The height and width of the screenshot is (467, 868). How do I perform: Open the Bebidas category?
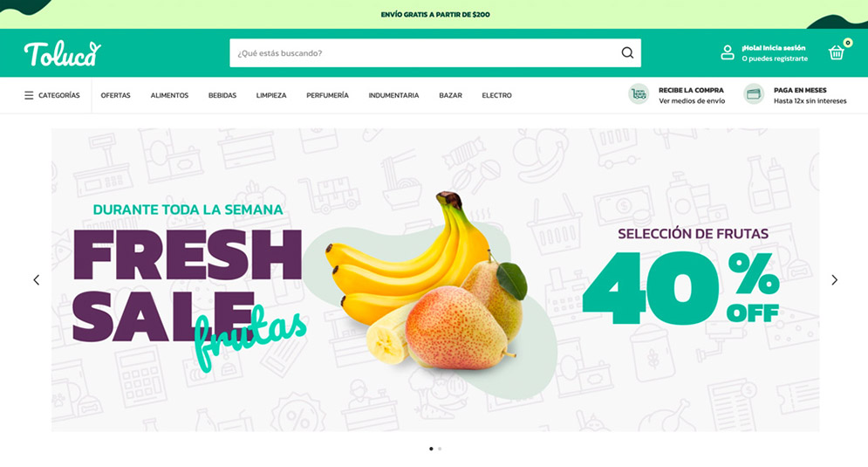(x=222, y=95)
